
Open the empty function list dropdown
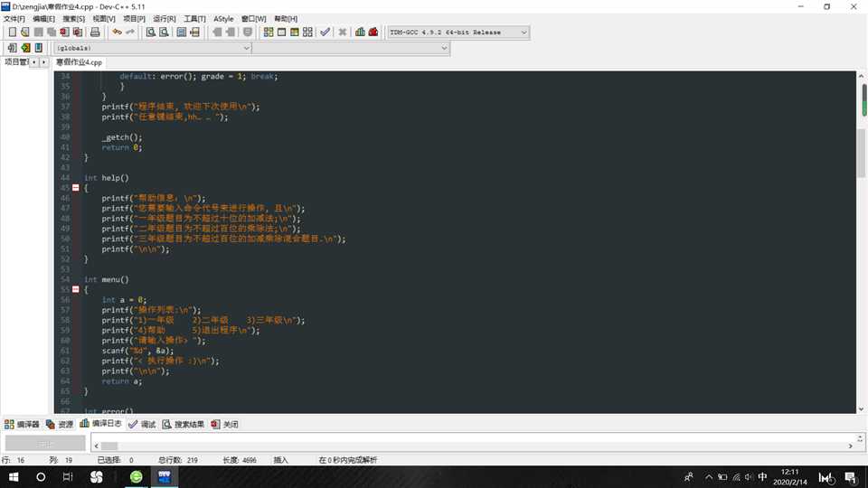351,48
